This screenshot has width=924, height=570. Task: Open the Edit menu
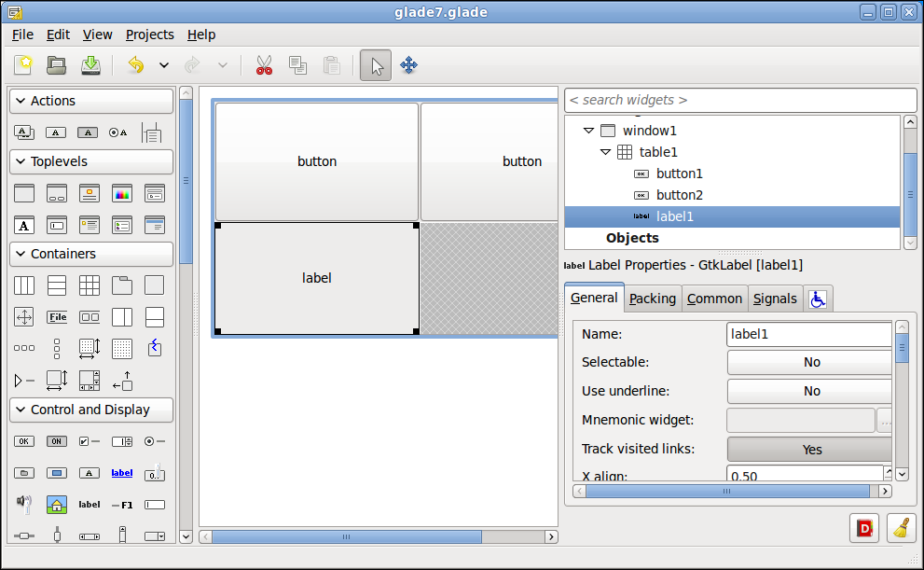click(59, 35)
